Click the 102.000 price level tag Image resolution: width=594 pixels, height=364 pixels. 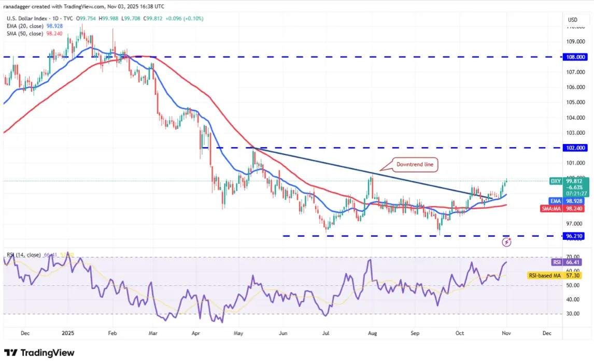tap(575, 148)
